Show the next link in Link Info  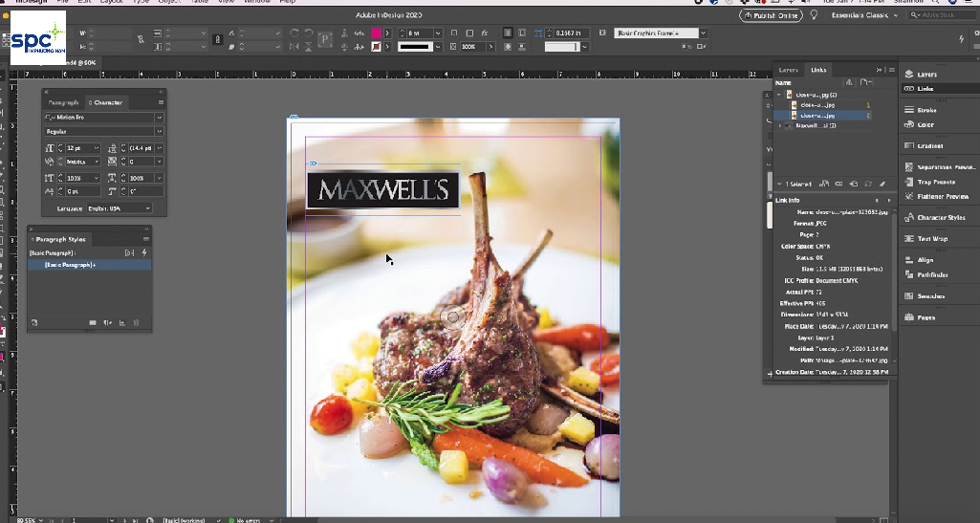point(889,201)
